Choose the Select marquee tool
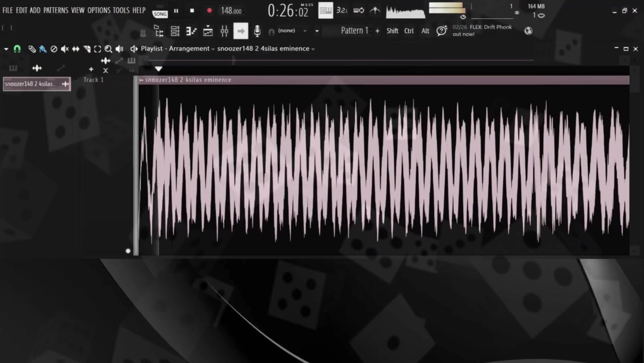 [x=97, y=49]
